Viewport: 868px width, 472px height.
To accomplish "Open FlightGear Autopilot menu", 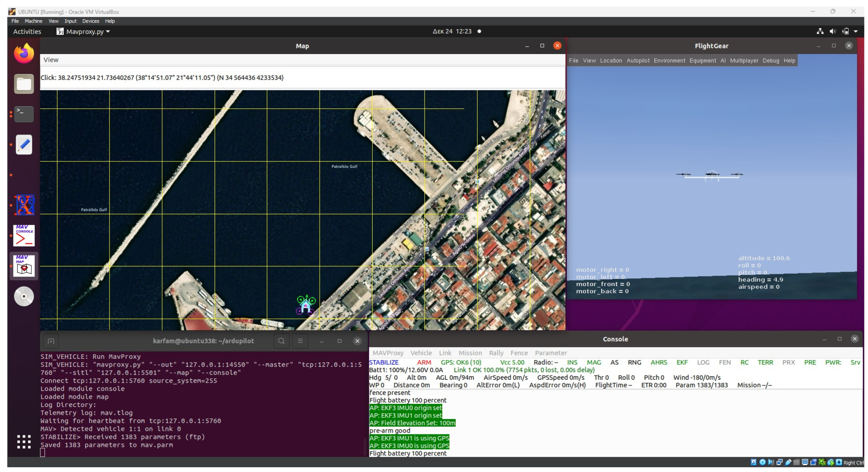I will click(638, 61).
